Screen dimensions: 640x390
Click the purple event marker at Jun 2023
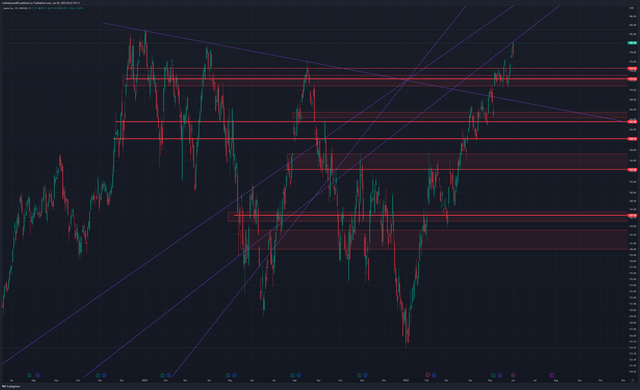[513, 375]
